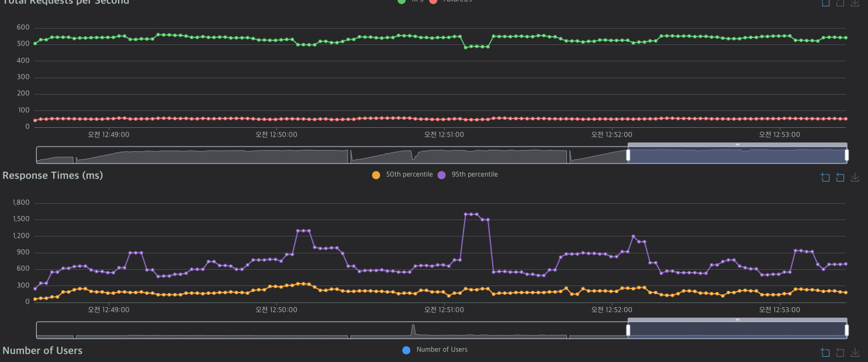Click grip bar above requests slider selected range
Viewport: 868px width, 362px height.
click(x=738, y=144)
